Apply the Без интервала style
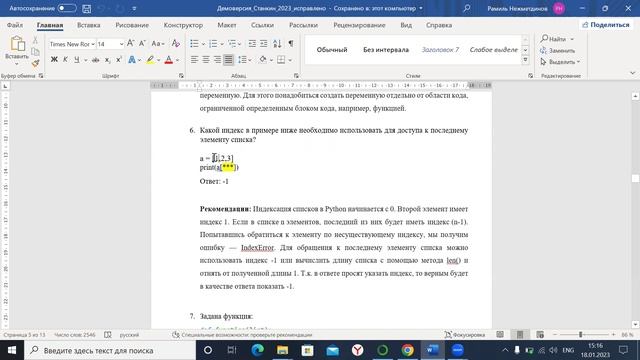The height and width of the screenshot is (360, 640). (x=386, y=49)
